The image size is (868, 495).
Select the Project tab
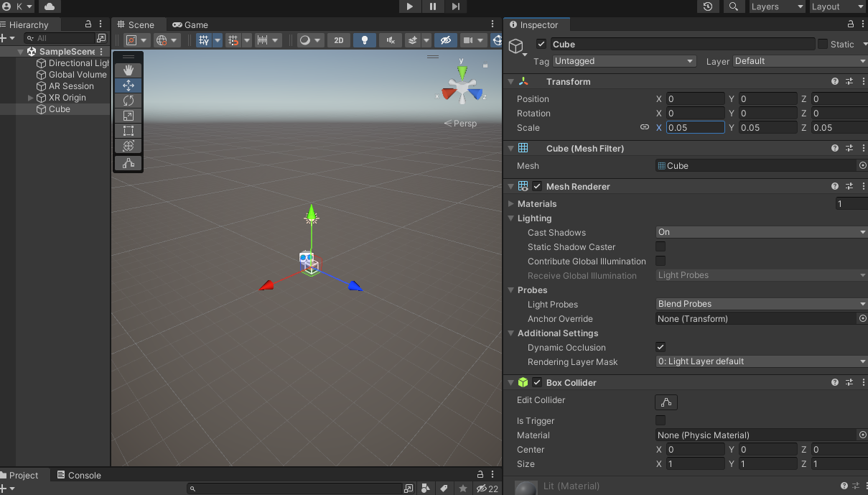click(24, 475)
